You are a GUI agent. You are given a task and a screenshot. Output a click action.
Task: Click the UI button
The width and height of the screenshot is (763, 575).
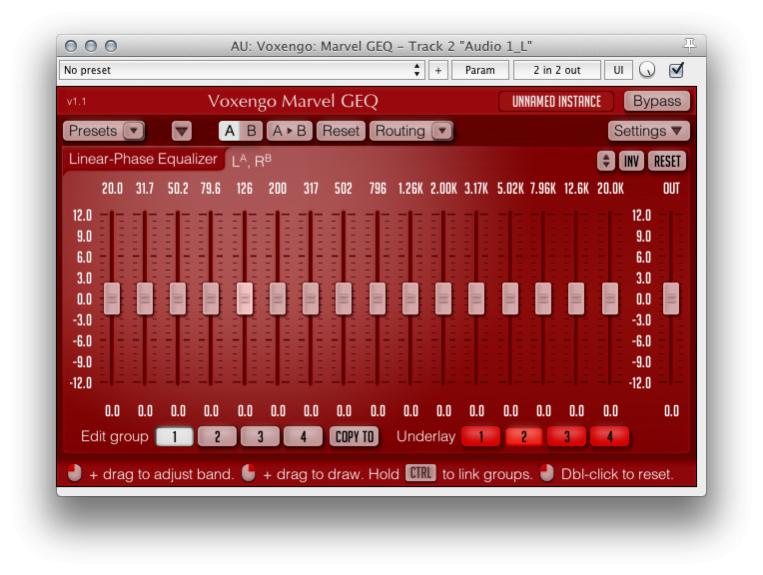pyautogui.click(x=618, y=70)
